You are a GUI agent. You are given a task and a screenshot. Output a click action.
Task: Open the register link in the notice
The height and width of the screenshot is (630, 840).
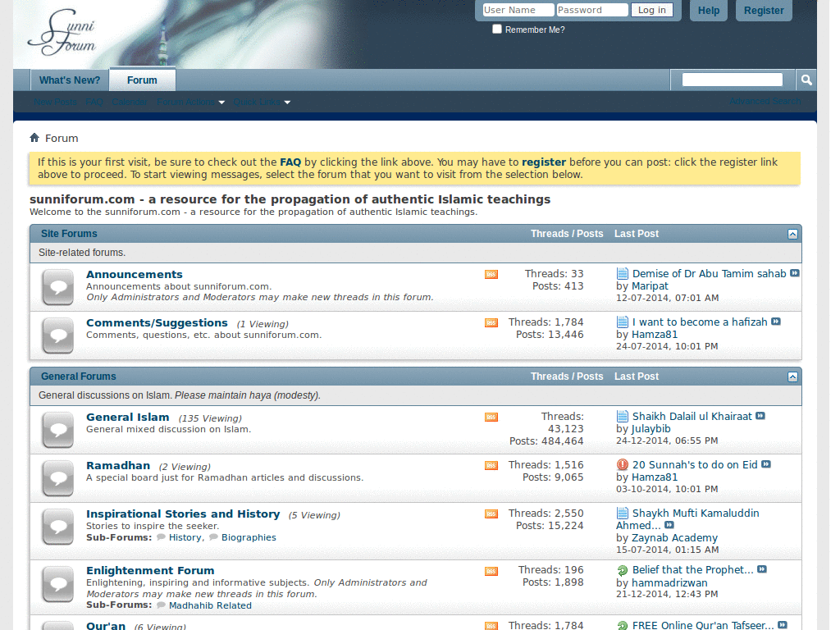coord(544,162)
